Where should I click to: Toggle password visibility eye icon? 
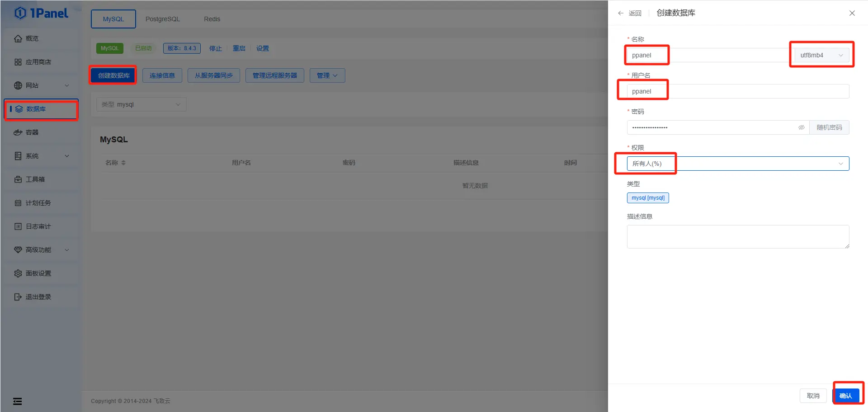801,127
